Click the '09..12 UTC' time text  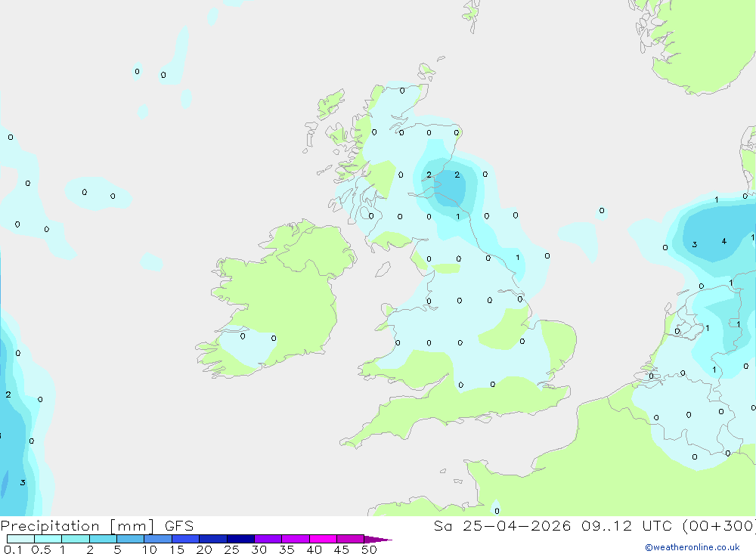click(x=627, y=525)
